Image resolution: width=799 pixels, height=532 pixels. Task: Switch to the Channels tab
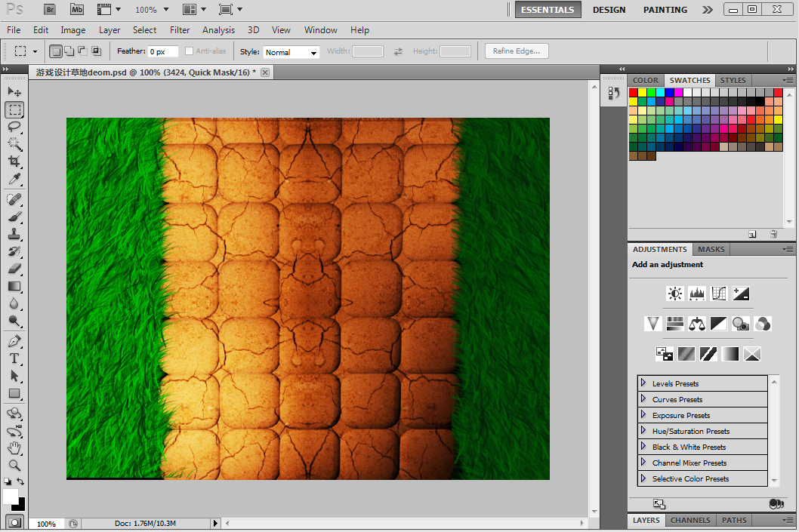click(690, 520)
